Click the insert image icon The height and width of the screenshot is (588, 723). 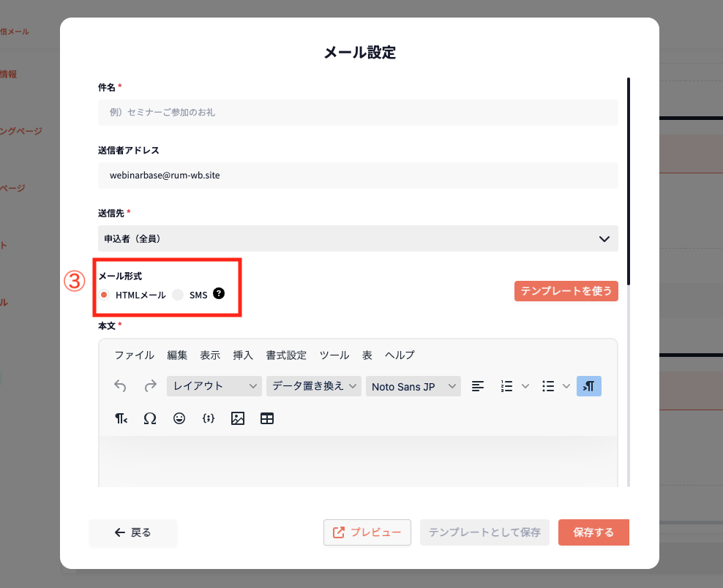pos(237,418)
